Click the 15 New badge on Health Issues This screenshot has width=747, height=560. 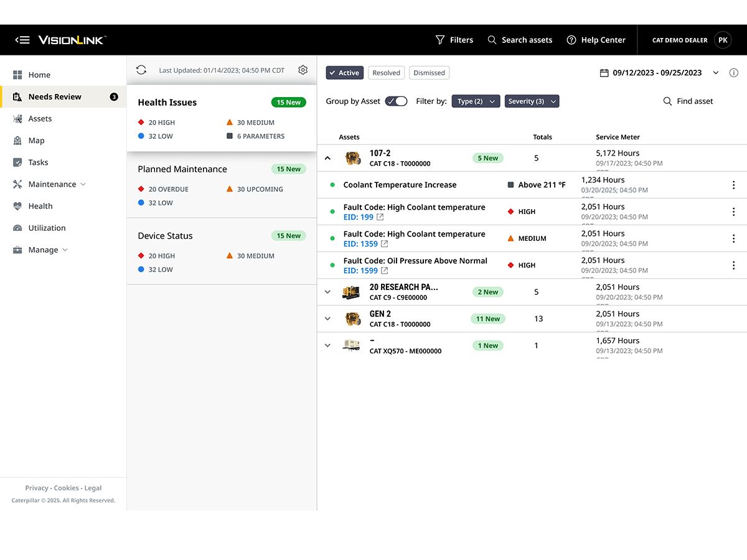click(289, 102)
